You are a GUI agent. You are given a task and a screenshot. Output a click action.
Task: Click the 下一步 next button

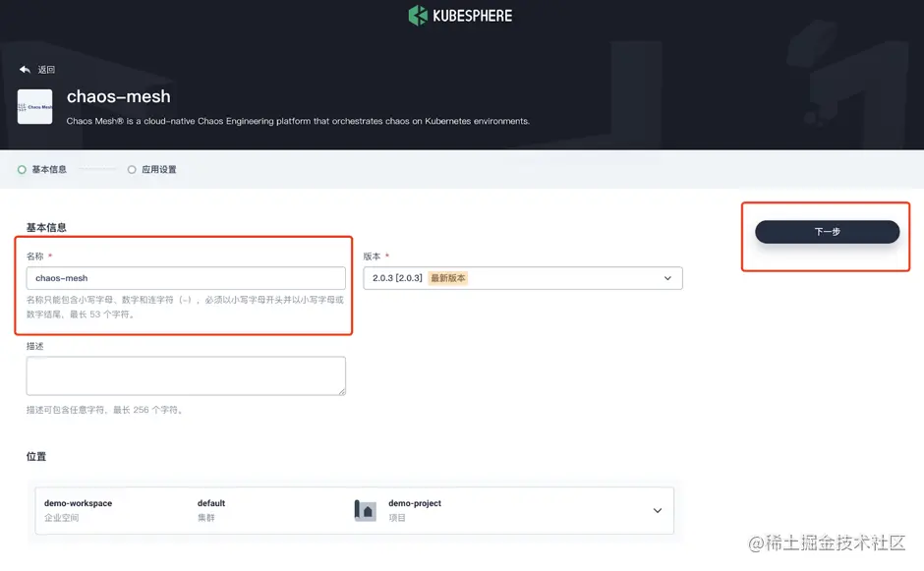[828, 232]
